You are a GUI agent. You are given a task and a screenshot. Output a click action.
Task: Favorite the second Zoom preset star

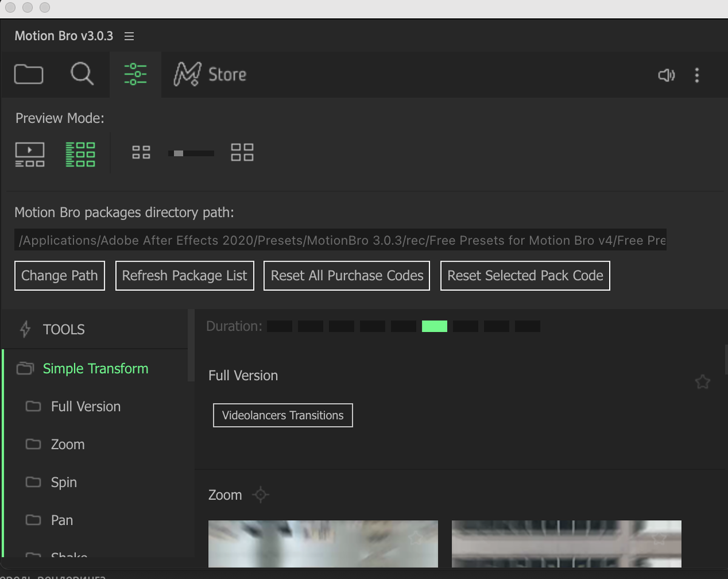(x=659, y=538)
